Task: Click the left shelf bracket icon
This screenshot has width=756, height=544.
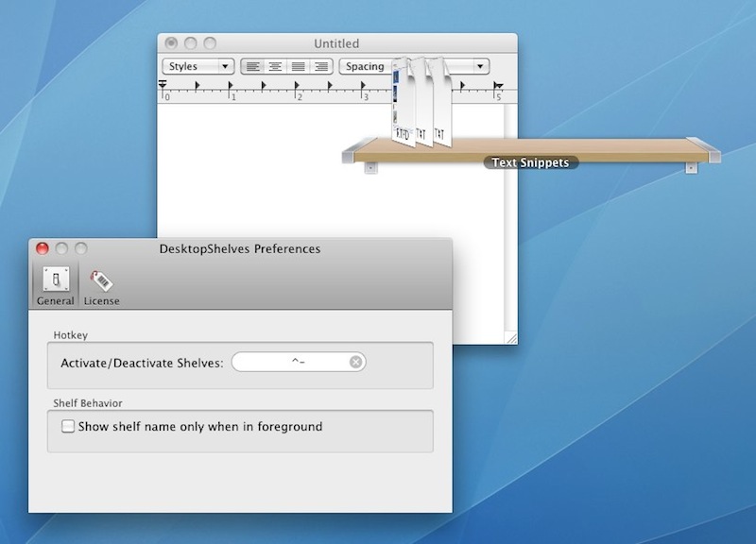Action: [x=370, y=167]
